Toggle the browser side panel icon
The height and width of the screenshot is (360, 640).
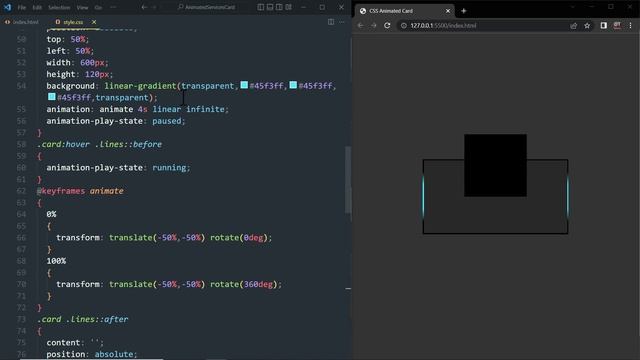coord(603,25)
